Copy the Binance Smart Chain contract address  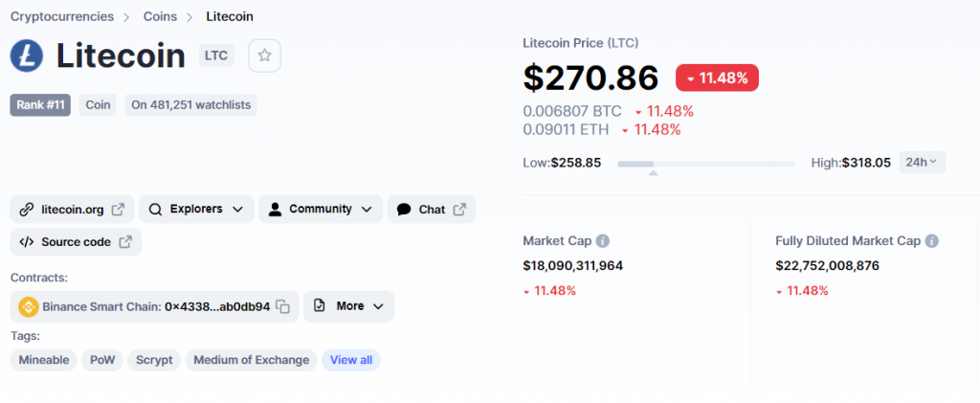pos(283,306)
